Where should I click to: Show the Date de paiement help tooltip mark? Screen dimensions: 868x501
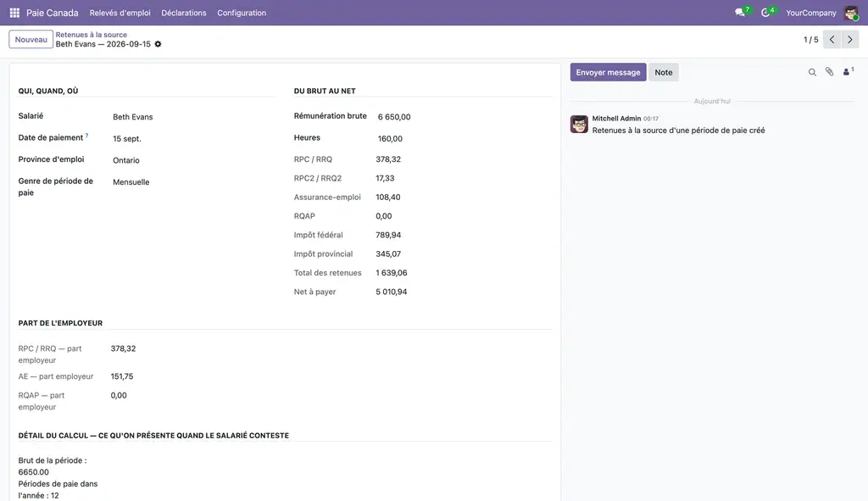[x=87, y=136]
